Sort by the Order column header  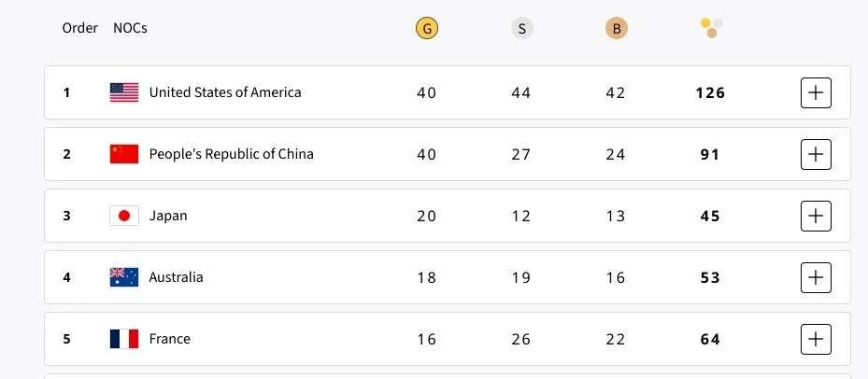click(x=80, y=28)
